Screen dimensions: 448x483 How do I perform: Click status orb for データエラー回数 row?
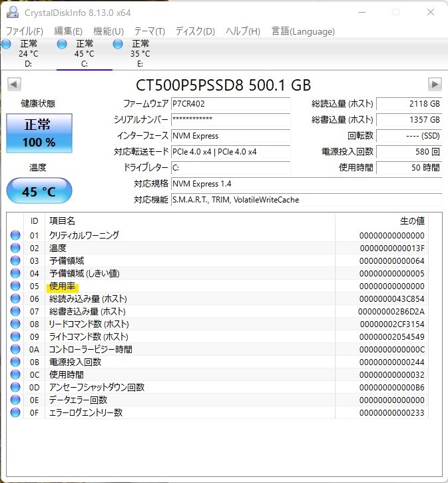click(x=15, y=400)
